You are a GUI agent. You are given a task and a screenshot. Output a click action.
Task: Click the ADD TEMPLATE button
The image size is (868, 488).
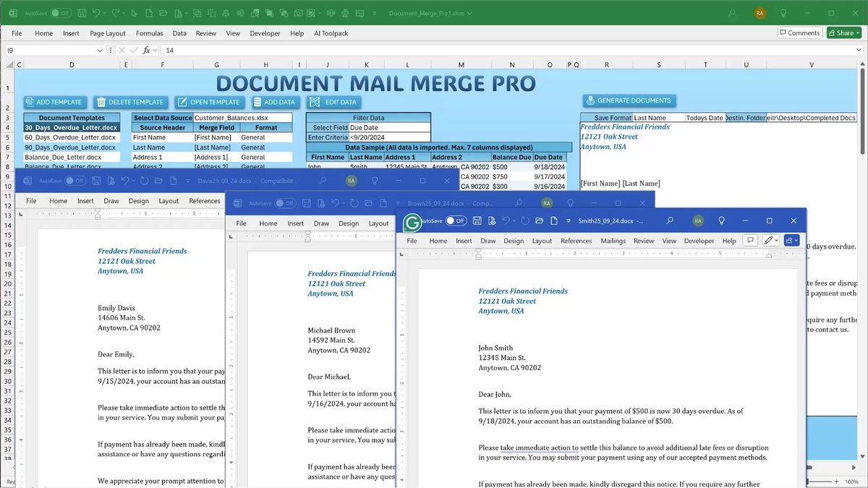(56, 102)
